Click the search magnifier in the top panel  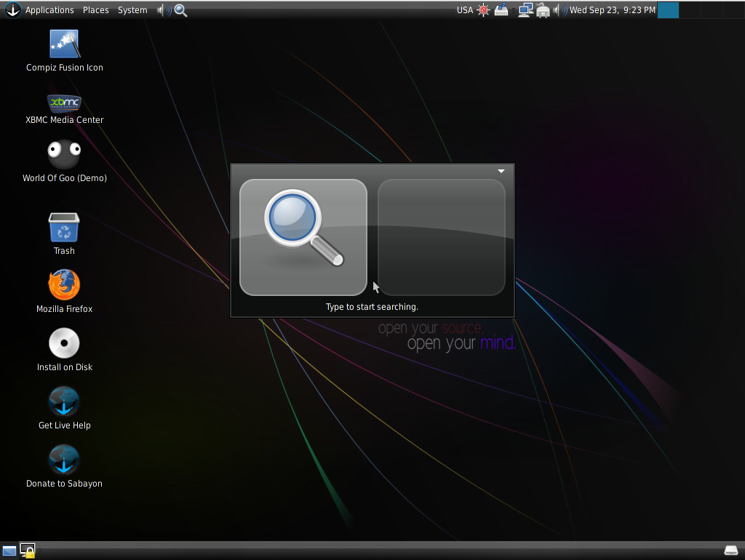pyautogui.click(x=181, y=10)
